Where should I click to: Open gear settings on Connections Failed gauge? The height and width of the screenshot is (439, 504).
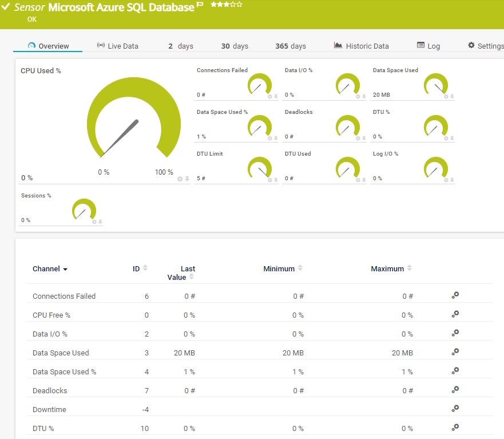[269, 97]
